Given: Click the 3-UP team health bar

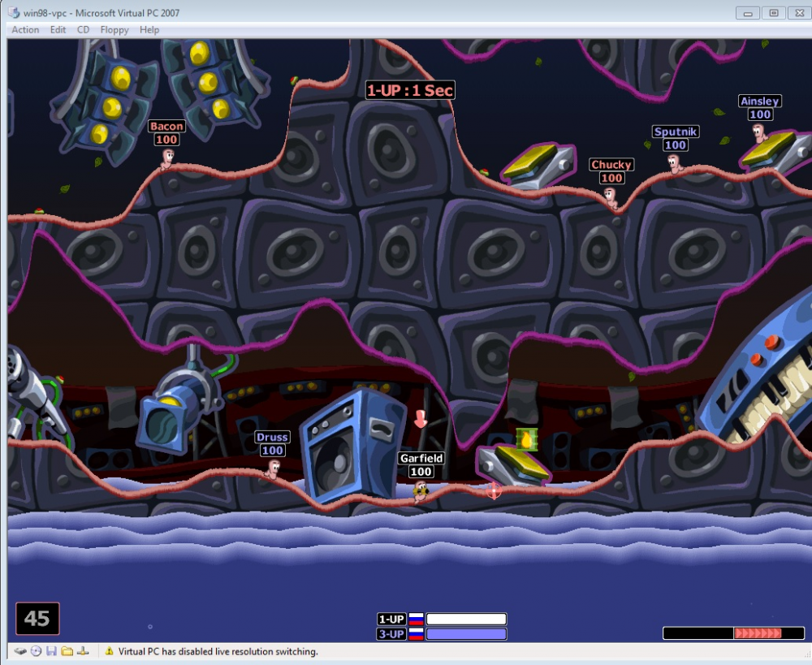Looking at the screenshot, I should 466,634.
